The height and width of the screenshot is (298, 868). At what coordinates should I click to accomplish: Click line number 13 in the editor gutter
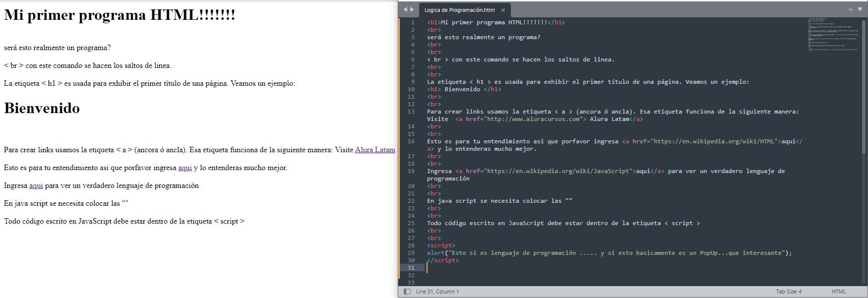tap(411, 112)
